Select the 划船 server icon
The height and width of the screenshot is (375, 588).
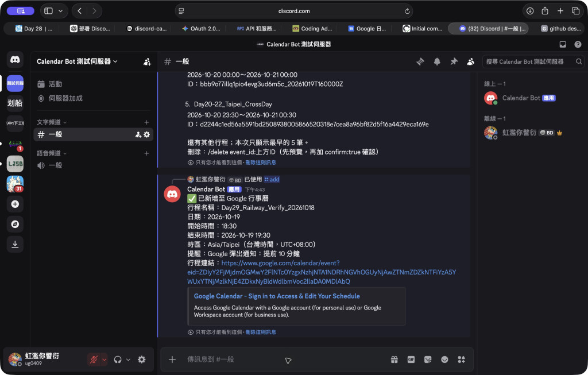pyautogui.click(x=15, y=103)
